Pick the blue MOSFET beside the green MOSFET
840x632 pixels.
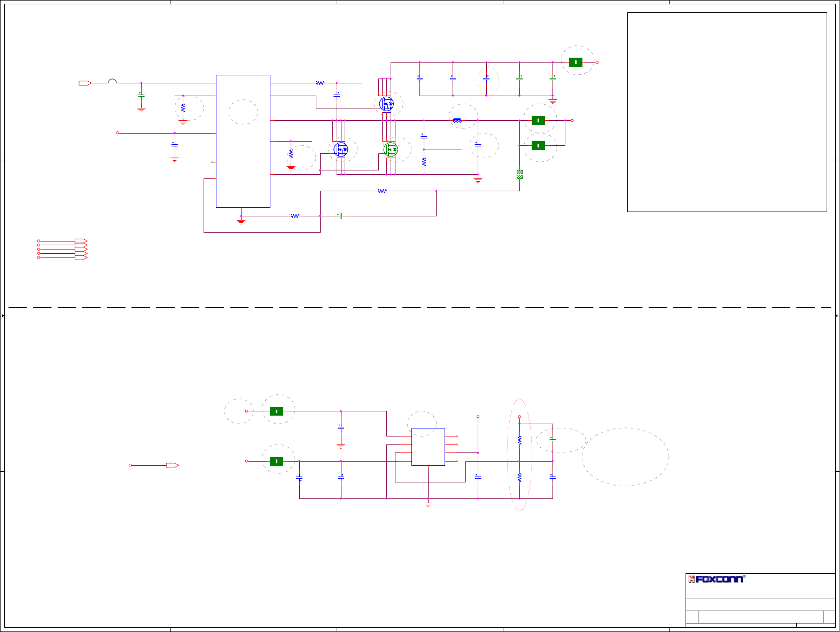point(341,150)
